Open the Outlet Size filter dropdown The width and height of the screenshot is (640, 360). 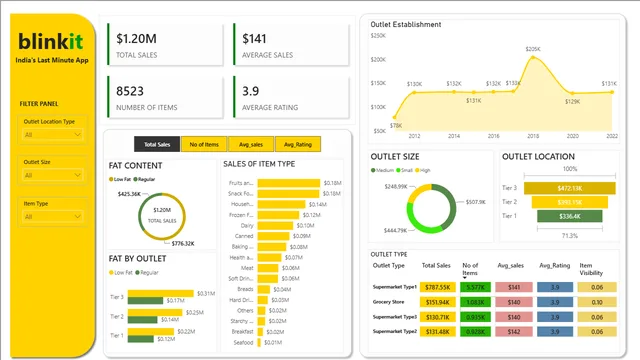point(52,175)
